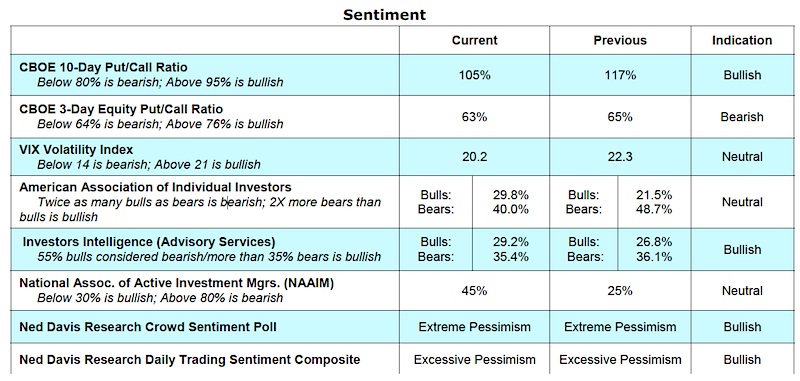Select Ned Davis Research Crowd Sentiment Poll label

pos(148,326)
